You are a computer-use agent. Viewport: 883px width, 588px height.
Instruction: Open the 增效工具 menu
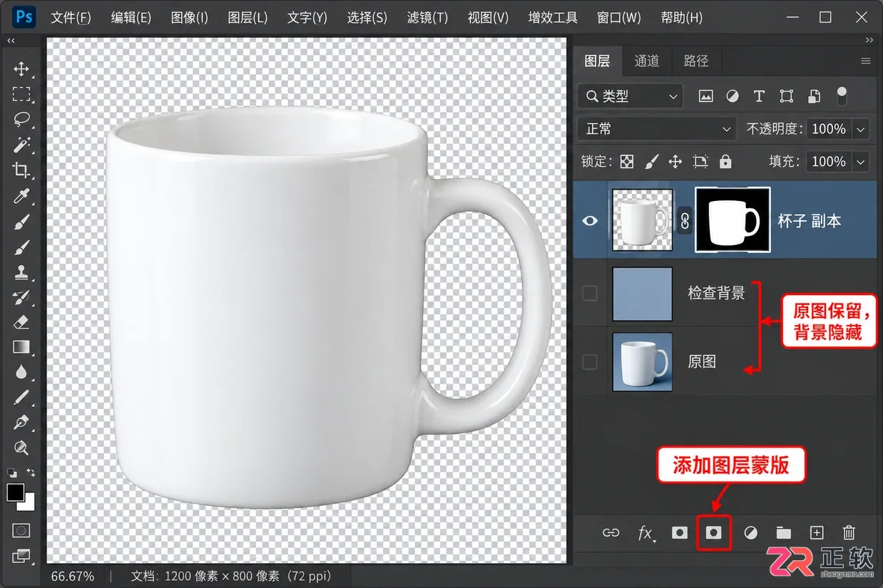click(x=553, y=17)
